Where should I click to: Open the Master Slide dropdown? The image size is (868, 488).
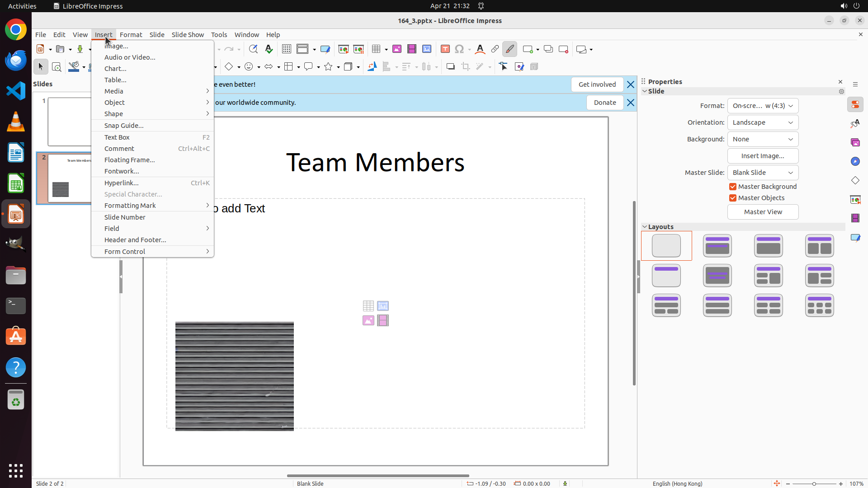(763, 173)
